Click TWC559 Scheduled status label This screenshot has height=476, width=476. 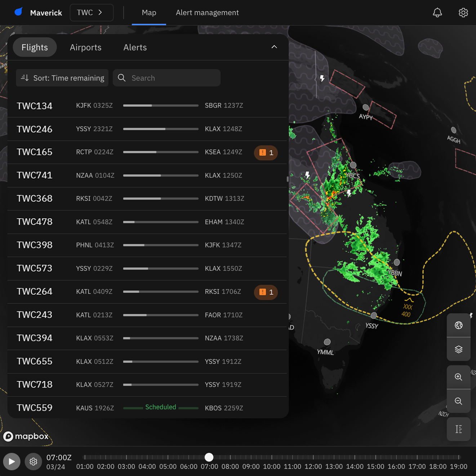click(161, 407)
